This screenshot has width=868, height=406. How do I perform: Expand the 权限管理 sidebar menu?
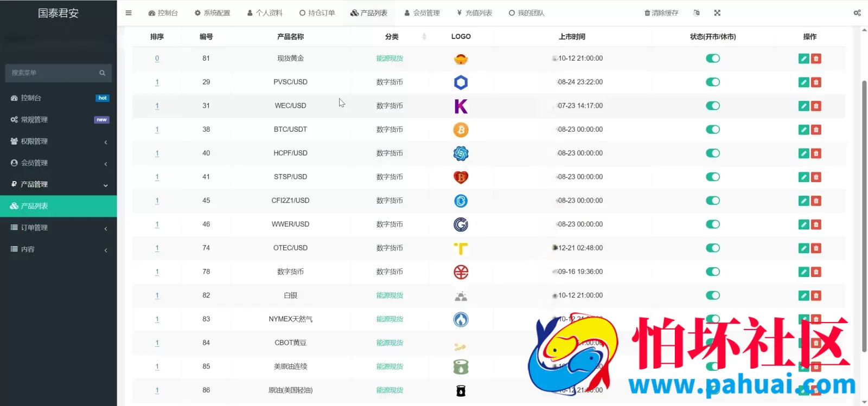(x=58, y=141)
